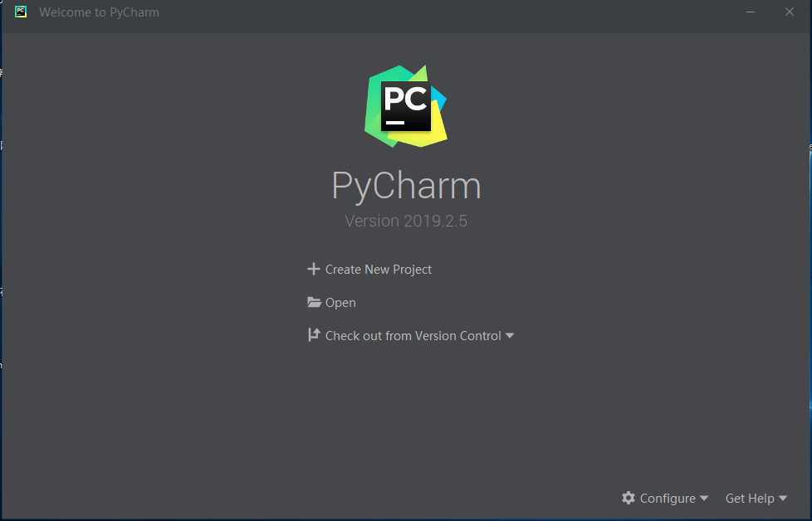Close the Welcome to PyCharm window
Screen dimensions: 812x521
point(790,12)
